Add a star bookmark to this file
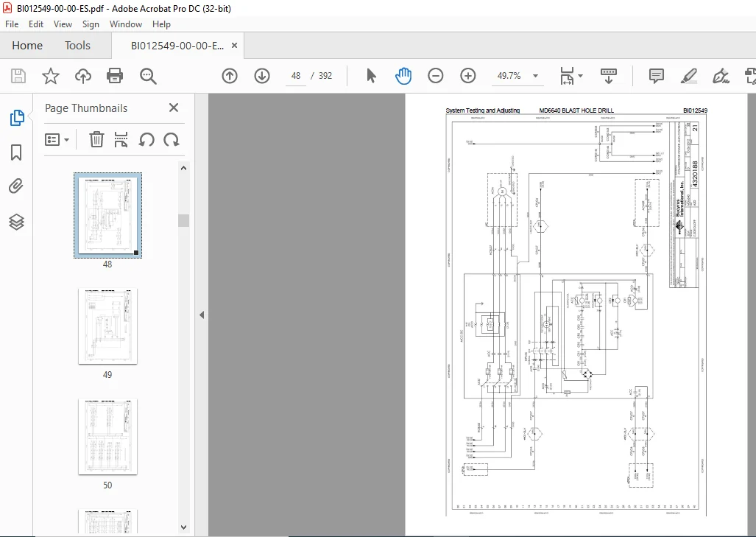This screenshot has width=756, height=537. (x=51, y=76)
